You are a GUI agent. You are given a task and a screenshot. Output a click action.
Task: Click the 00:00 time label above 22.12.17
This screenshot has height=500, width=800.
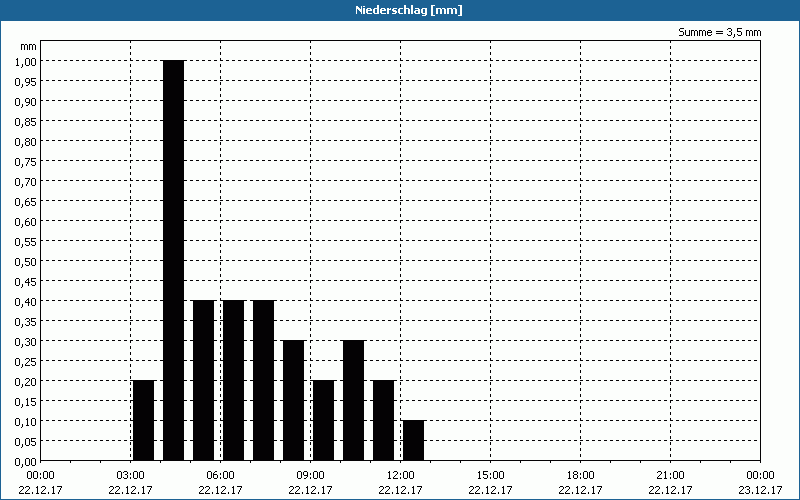tap(40, 476)
